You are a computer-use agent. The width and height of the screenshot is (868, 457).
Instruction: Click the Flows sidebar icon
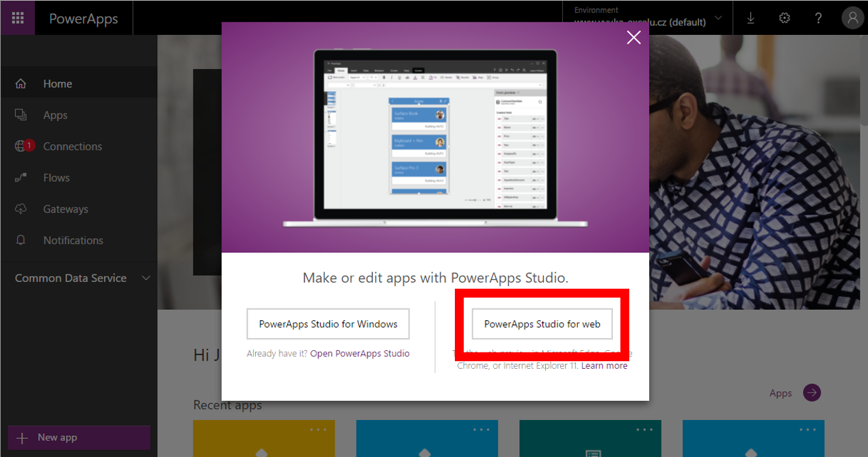click(21, 178)
